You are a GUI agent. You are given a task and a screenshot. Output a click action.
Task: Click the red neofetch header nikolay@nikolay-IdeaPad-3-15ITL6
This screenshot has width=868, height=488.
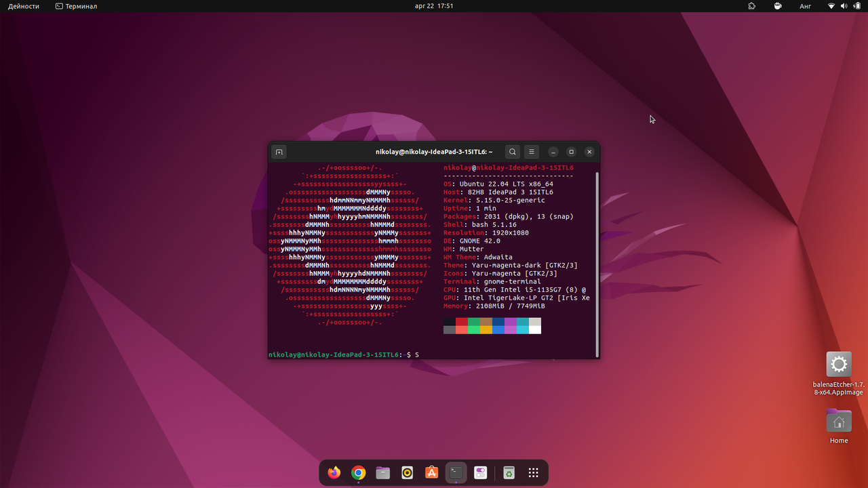[509, 167]
